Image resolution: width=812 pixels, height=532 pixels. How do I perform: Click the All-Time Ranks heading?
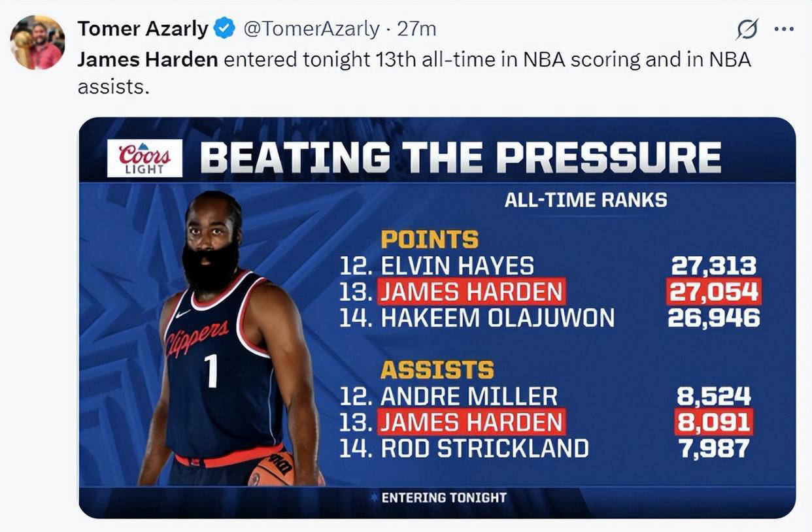point(585,200)
